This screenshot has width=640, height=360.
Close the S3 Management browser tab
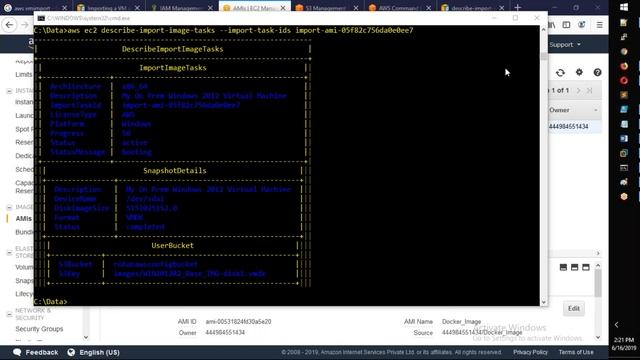tap(356, 8)
